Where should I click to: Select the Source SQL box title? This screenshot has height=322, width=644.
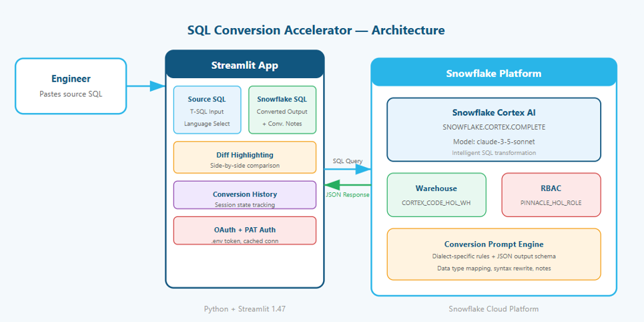[x=207, y=99]
